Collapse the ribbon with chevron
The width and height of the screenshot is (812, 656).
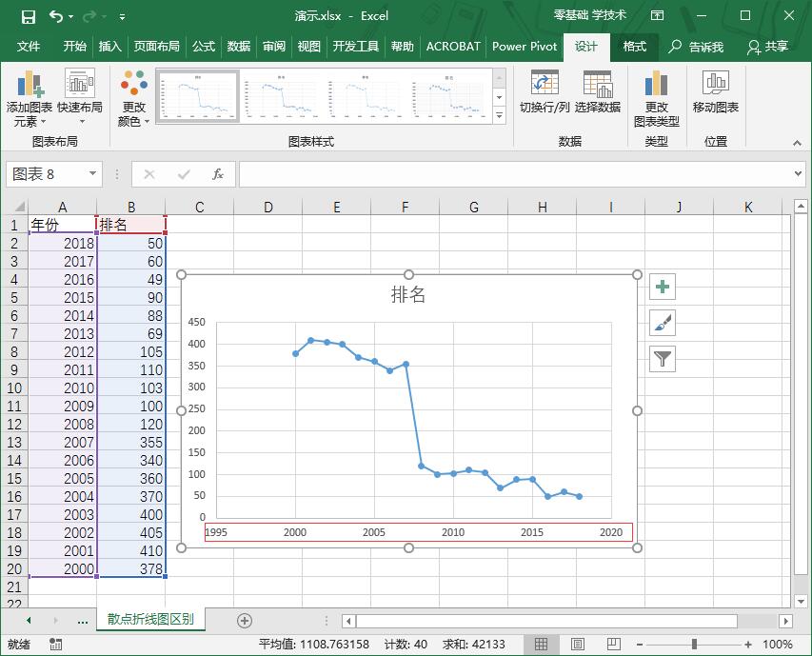797,143
